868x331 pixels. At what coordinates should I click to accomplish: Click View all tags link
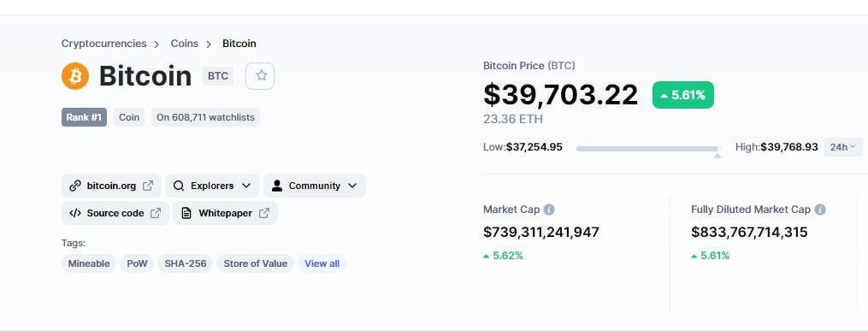coord(322,263)
